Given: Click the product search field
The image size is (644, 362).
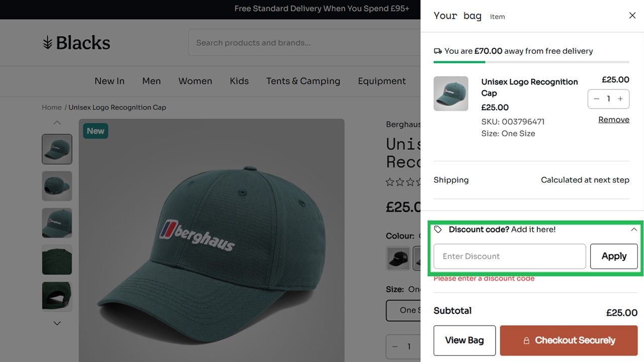Looking at the screenshot, I should pos(304,43).
